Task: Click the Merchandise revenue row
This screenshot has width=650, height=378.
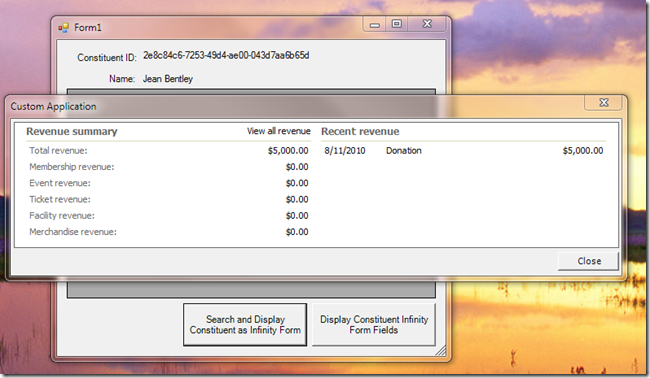Action: [x=169, y=232]
